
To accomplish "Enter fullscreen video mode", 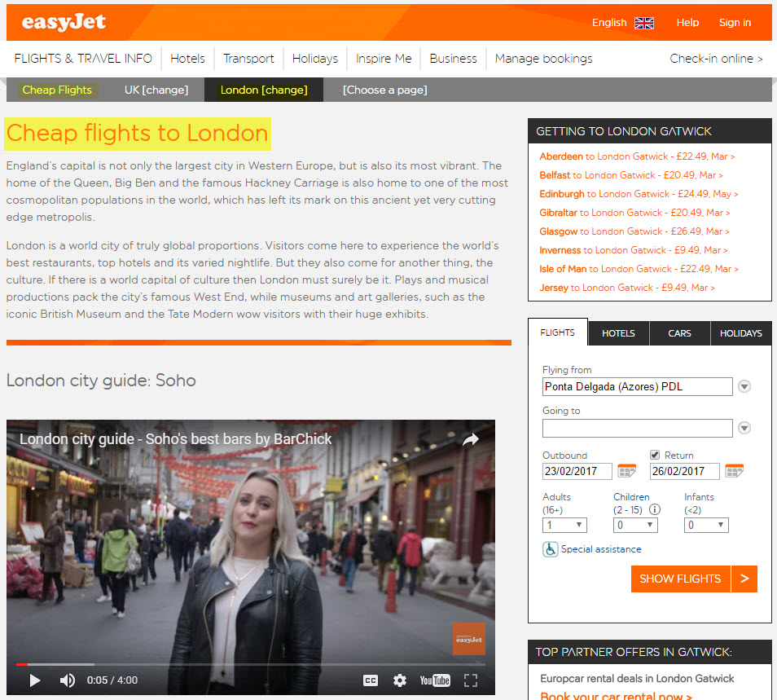I will pos(470,680).
